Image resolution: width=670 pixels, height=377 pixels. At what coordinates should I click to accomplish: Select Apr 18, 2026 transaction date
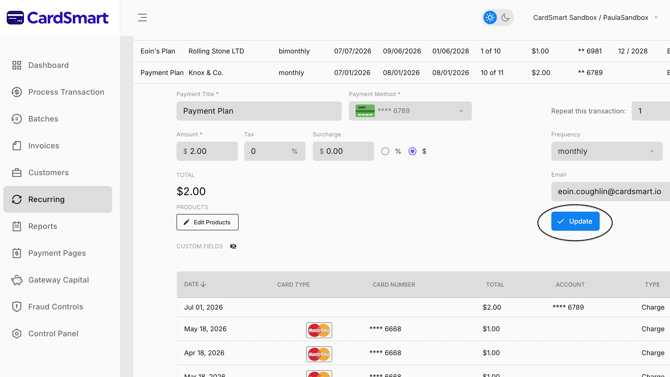point(204,353)
